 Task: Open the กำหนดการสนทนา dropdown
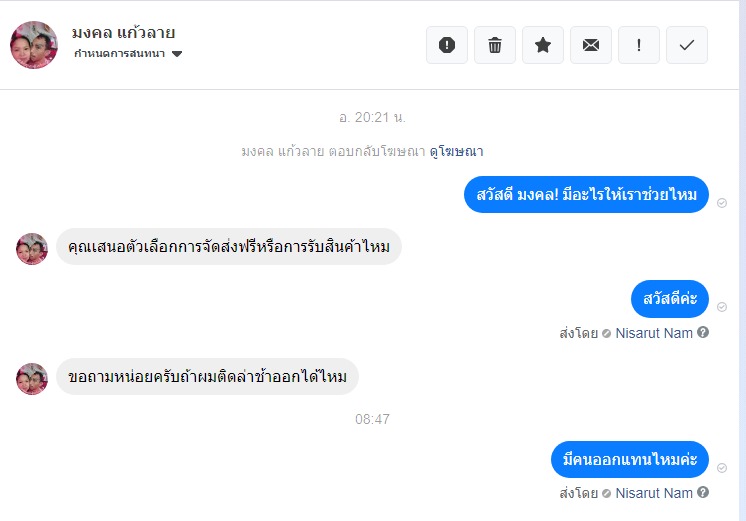point(120,53)
